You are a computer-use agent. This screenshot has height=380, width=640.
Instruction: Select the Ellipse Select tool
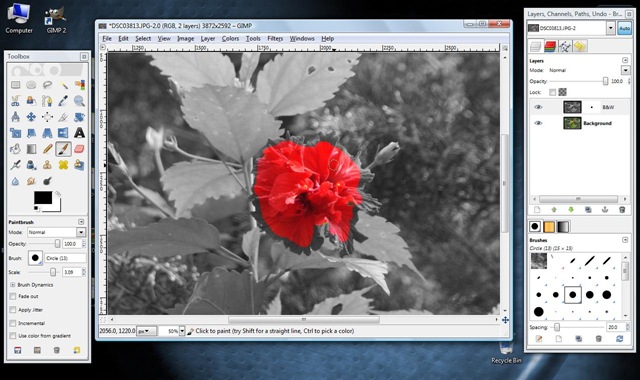[31, 85]
